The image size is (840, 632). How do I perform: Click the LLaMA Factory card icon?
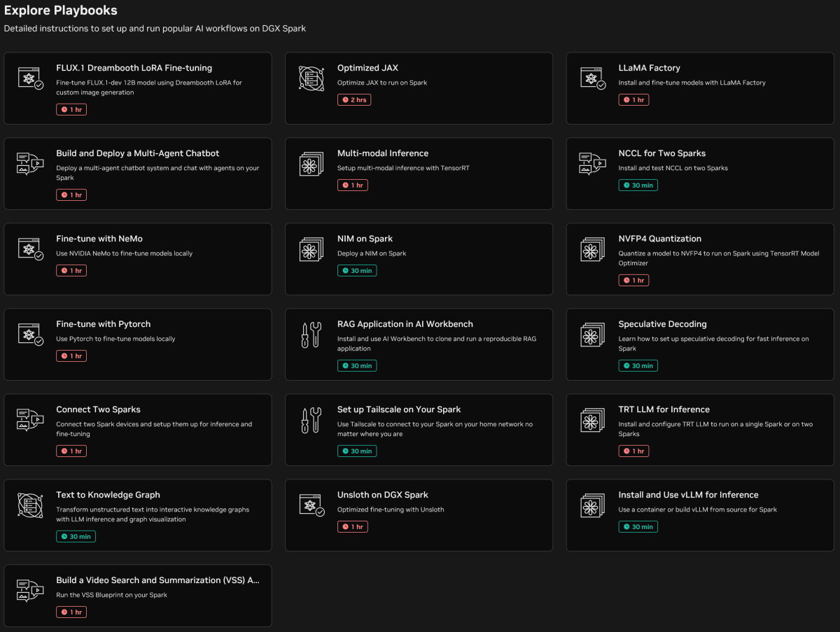[x=593, y=78]
